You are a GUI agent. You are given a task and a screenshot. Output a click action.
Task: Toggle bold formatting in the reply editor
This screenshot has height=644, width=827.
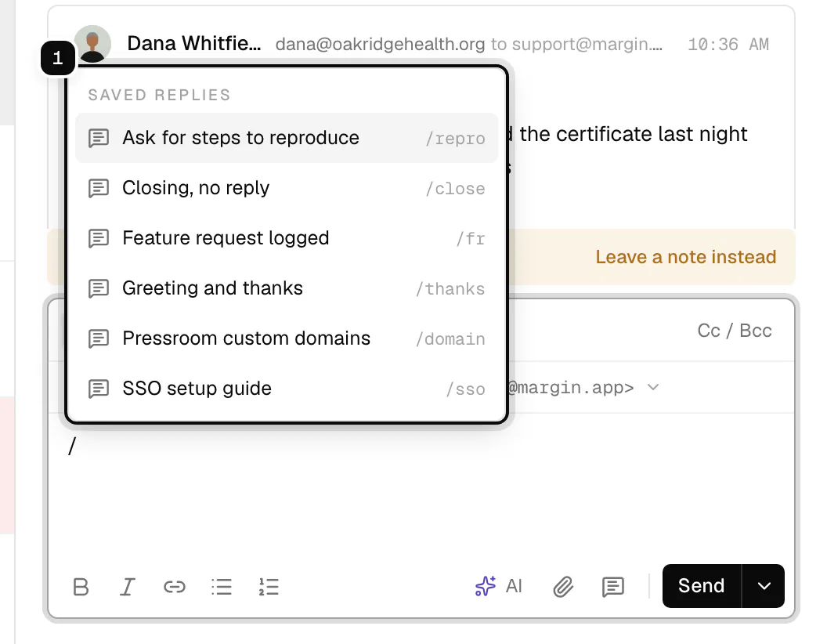(x=81, y=587)
